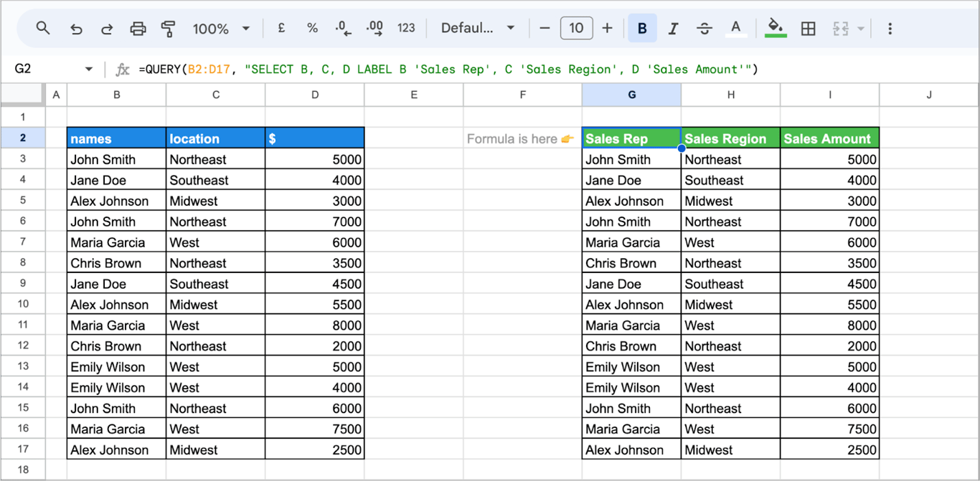Select column B header
This screenshot has width=980, height=481.
click(x=116, y=95)
